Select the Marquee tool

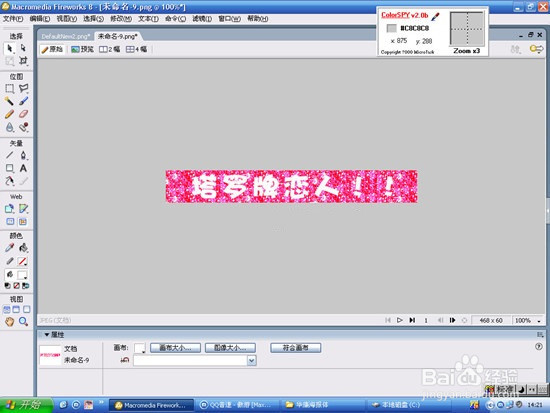pyautogui.click(x=9, y=88)
